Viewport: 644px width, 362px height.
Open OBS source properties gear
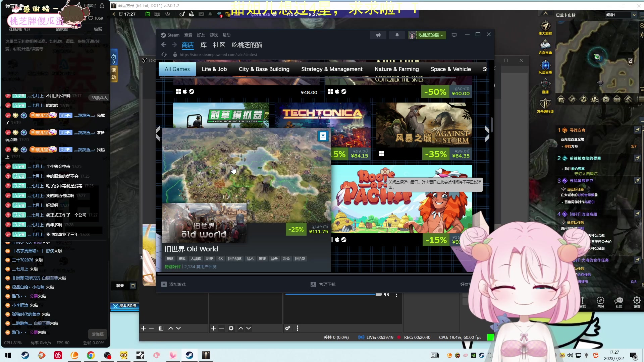pos(231,328)
